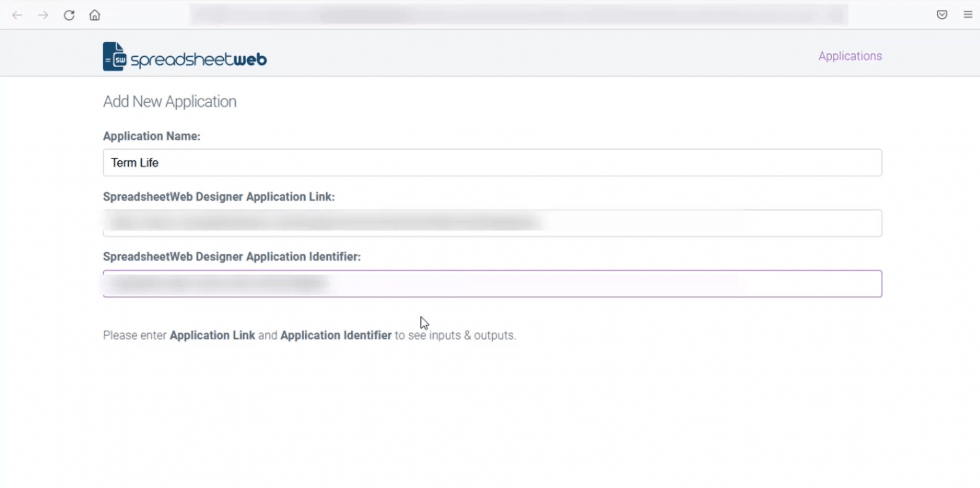This screenshot has width=980, height=488.
Task: Reload the current page
Action: 69,15
